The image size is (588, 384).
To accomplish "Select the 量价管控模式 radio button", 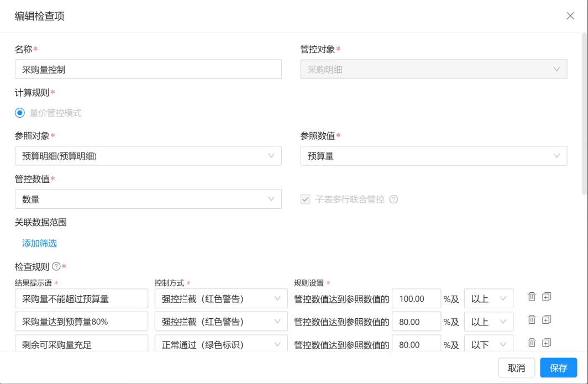I will pyautogui.click(x=20, y=113).
